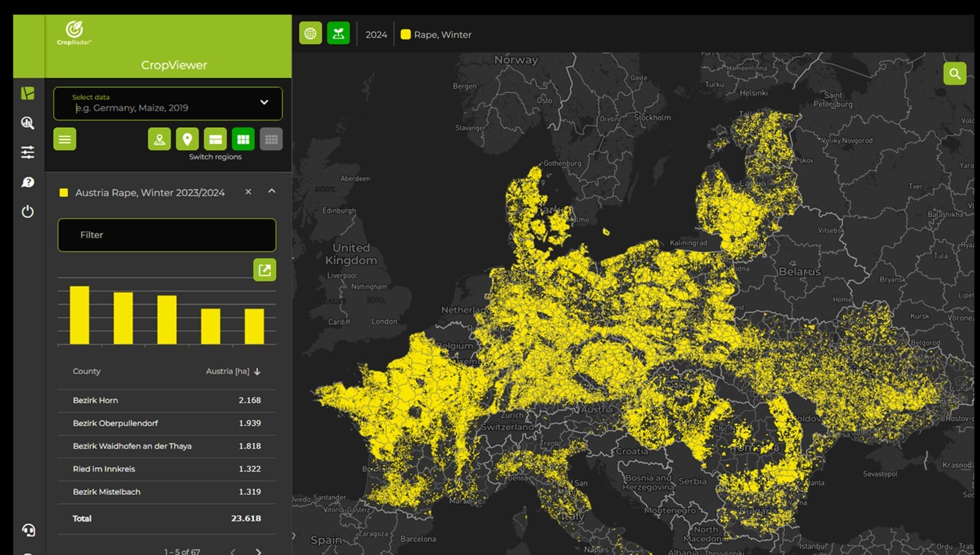Click the map search magnifier button
Screen dimensions: 980x555
coord(954,74)
